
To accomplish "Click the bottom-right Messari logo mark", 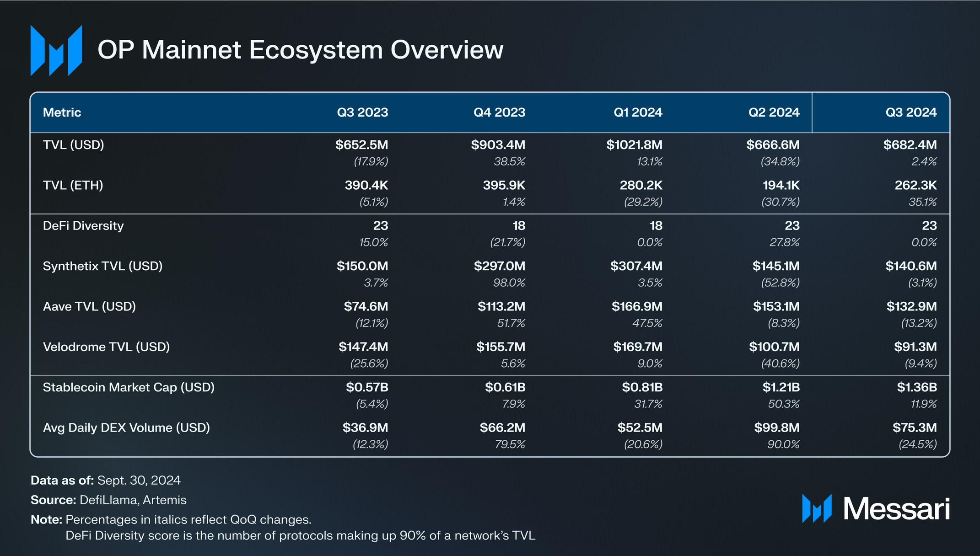I will pos(817,508).
